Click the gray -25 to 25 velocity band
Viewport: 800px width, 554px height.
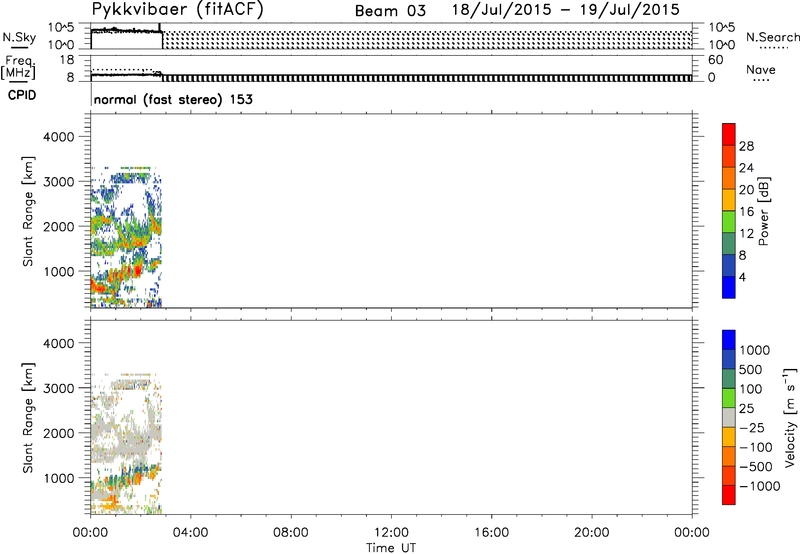(729, 418)
